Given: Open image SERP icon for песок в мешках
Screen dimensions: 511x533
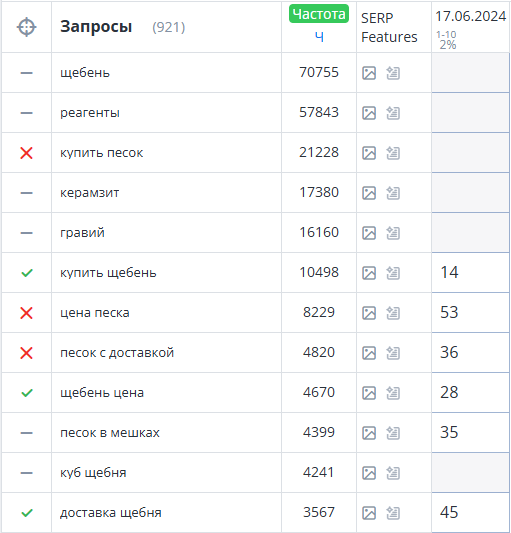Looking at the screenshot, I should point(369,433).
